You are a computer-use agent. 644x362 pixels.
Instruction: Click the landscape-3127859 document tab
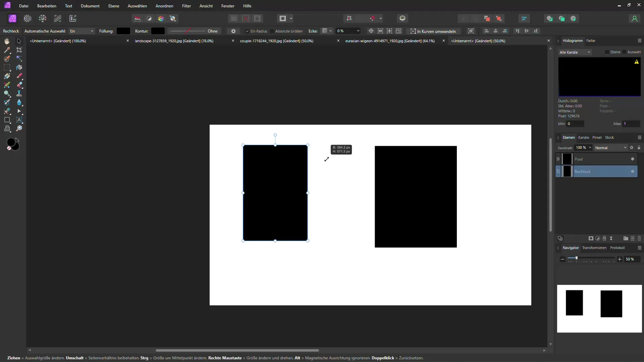click(174, 41)
